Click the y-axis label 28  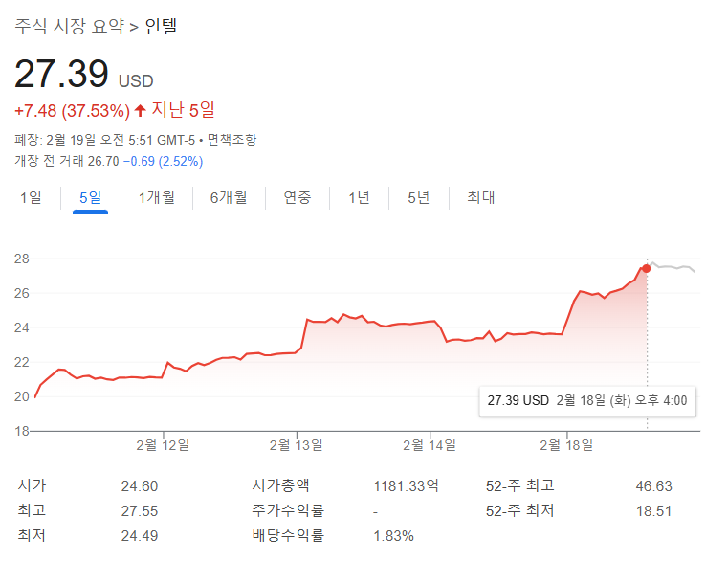click(x=22, y=259)
